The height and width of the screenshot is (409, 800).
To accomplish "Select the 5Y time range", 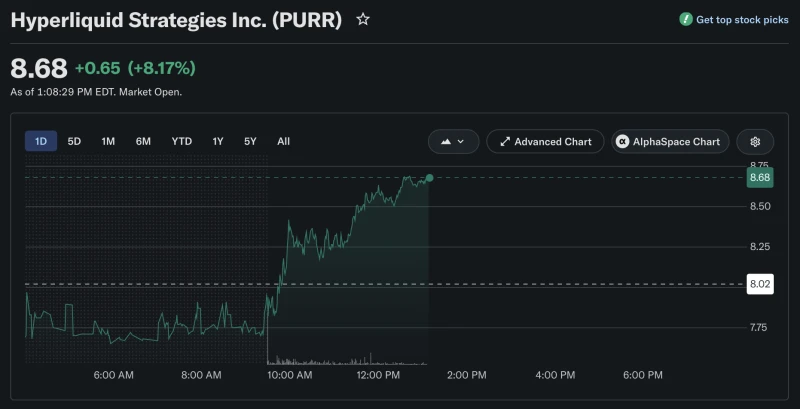I will pos(250,141).
